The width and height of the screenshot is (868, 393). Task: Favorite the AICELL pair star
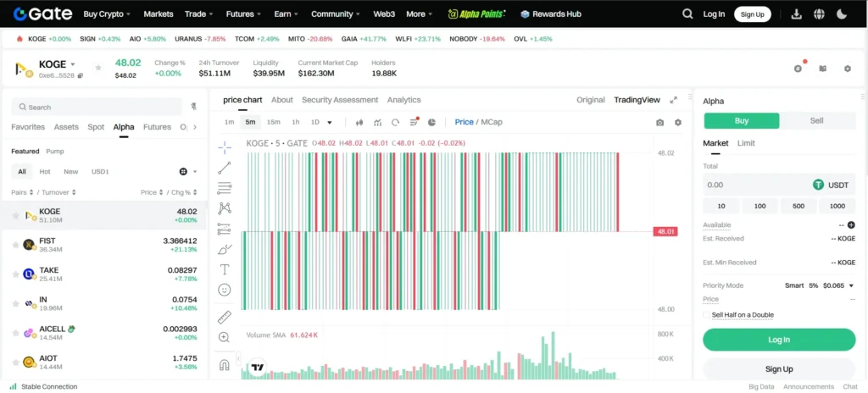point(15,333)
